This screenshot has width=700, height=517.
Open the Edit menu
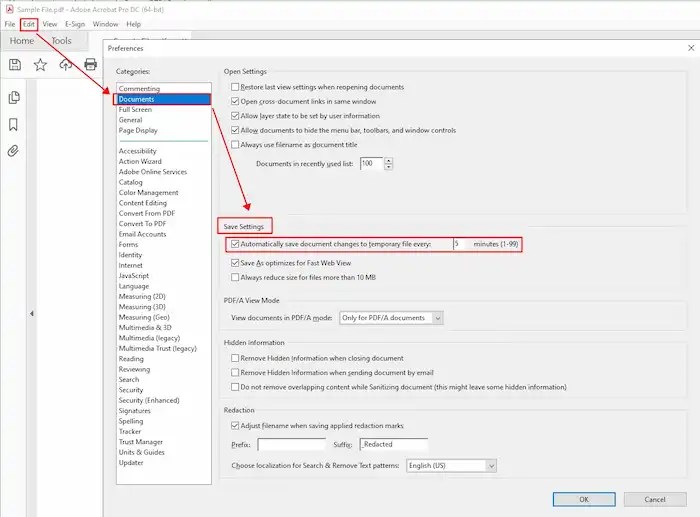pyautogui.click(x=29, y=24)
